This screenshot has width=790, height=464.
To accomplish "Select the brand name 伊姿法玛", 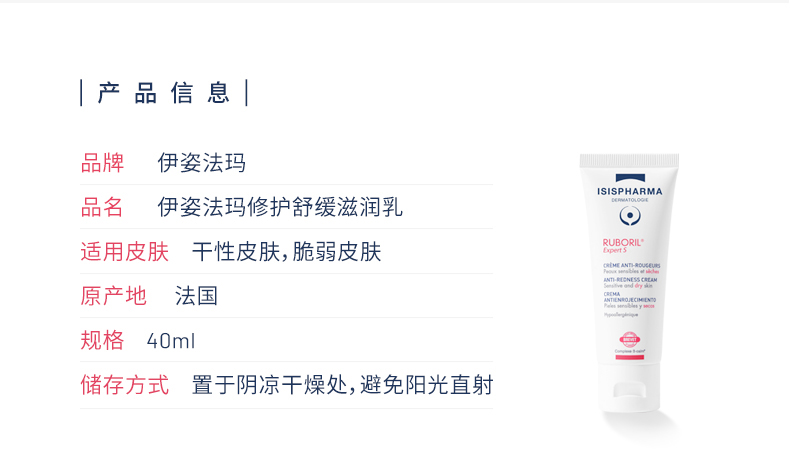I will [x=202, y=163].
